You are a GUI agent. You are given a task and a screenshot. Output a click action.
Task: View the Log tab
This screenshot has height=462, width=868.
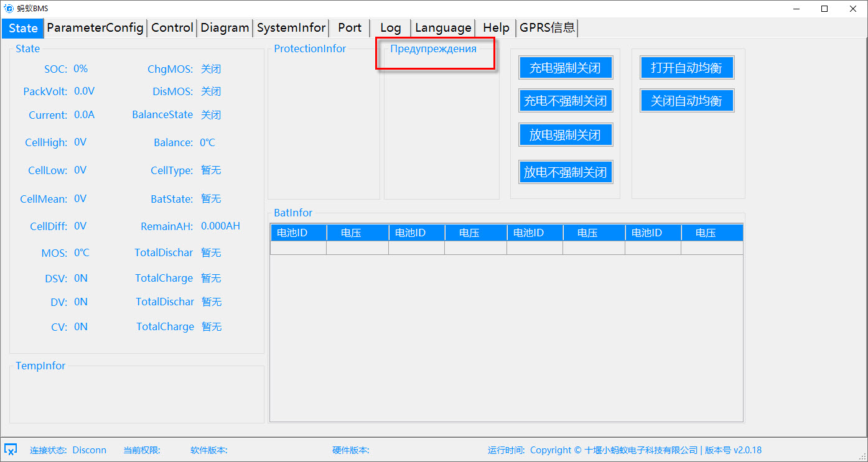[x=390, y=28]
